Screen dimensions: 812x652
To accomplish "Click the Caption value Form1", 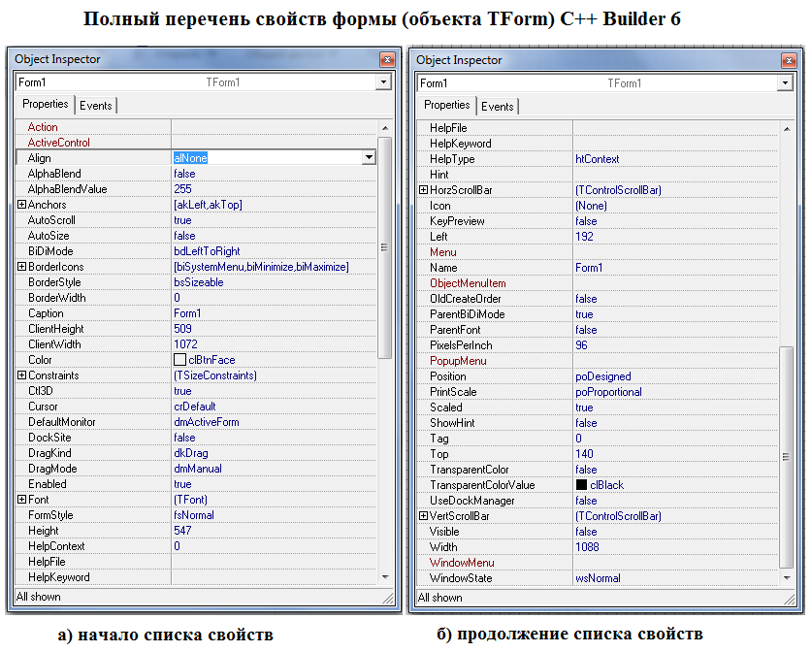I will 187,313.
